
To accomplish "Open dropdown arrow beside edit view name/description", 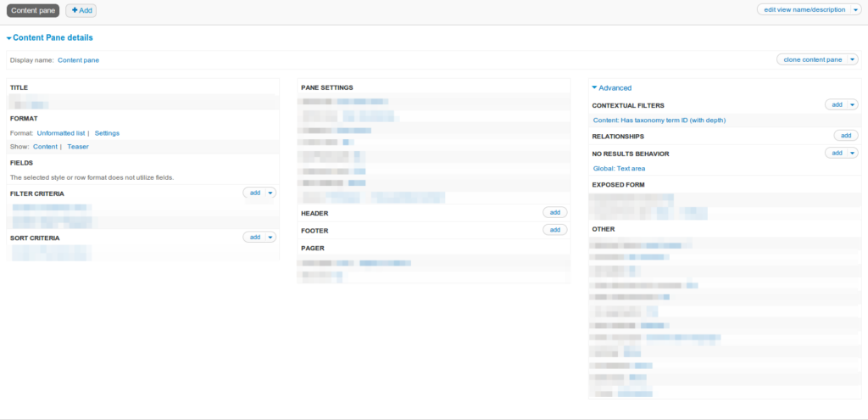I will (855, 10).
